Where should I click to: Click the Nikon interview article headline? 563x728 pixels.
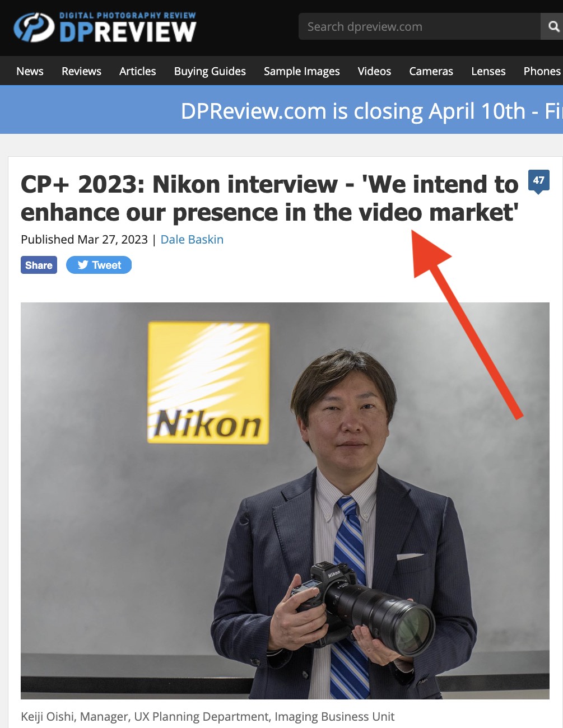[270, 198]
